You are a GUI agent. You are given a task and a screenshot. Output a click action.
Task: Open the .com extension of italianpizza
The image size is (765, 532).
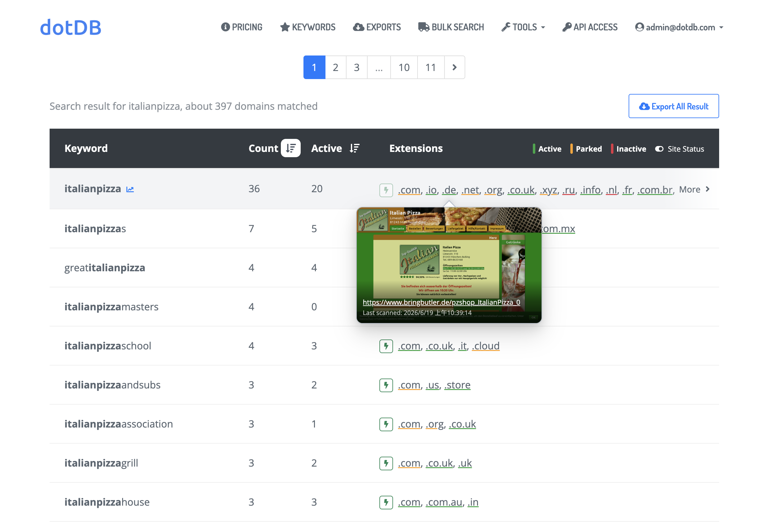pyautogui.click(x=409, y=190)
